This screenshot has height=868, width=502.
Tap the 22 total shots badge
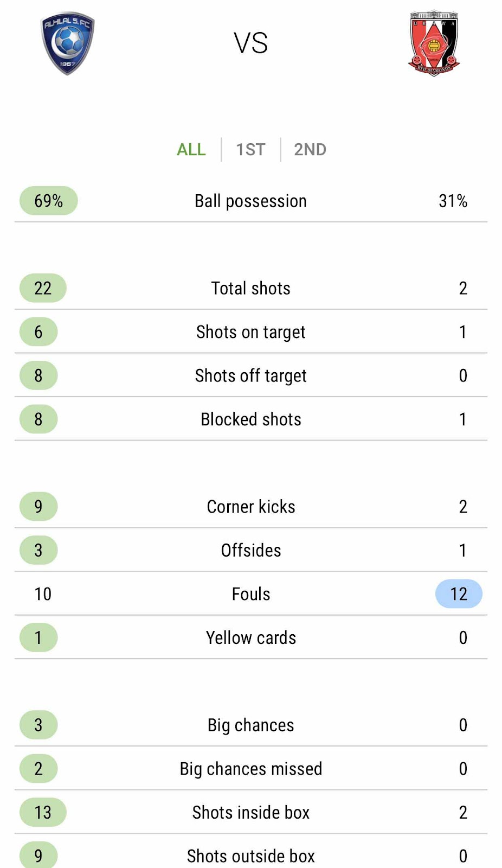point(43,288)
